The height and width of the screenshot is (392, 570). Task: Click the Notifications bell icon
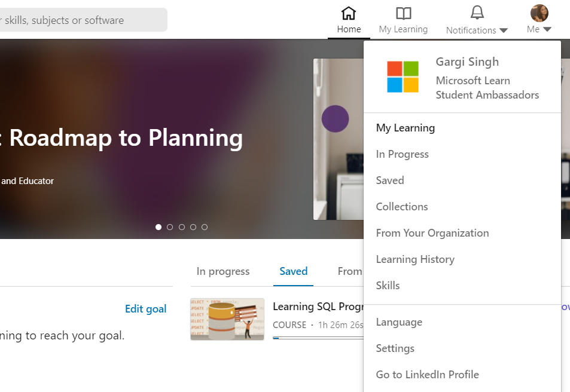477,13
